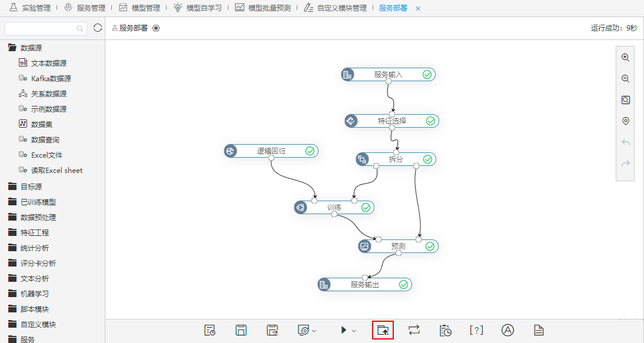Switch to the 模型批量预测 tab
644x343 pixels.
click(263, 8)
